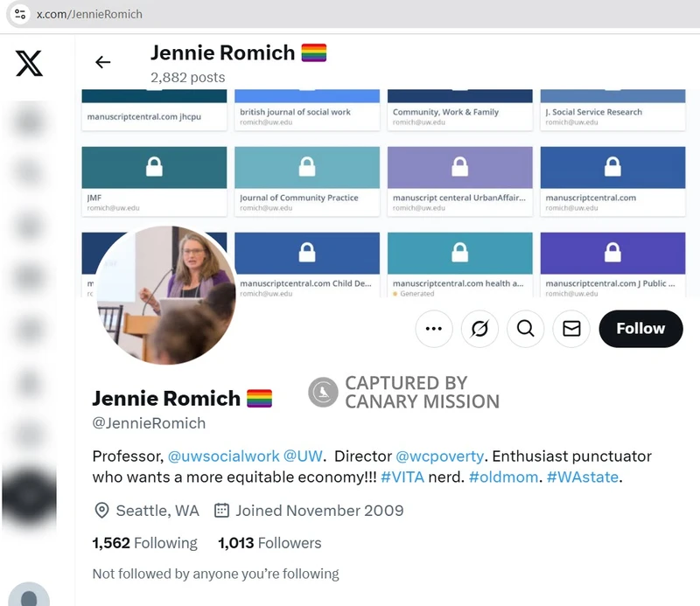Screen dimensions: 700x606
Task: Search this profile with magnifier icon
Action: pyautogui.click(x=526, y=329)
